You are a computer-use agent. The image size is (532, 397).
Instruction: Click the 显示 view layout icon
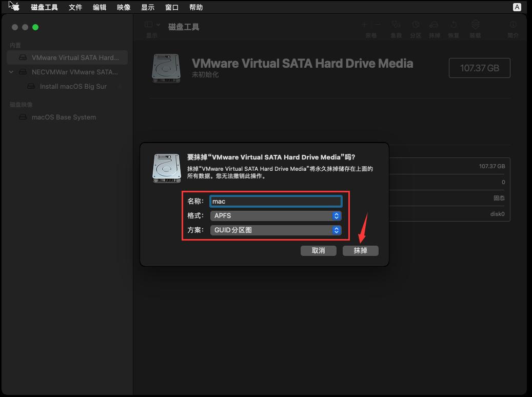148,24
